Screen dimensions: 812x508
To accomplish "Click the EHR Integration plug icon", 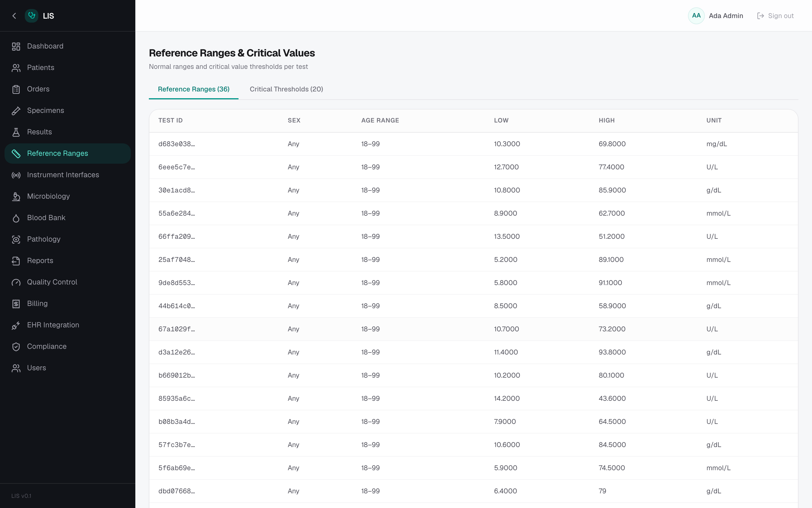I will pos(16,325).
